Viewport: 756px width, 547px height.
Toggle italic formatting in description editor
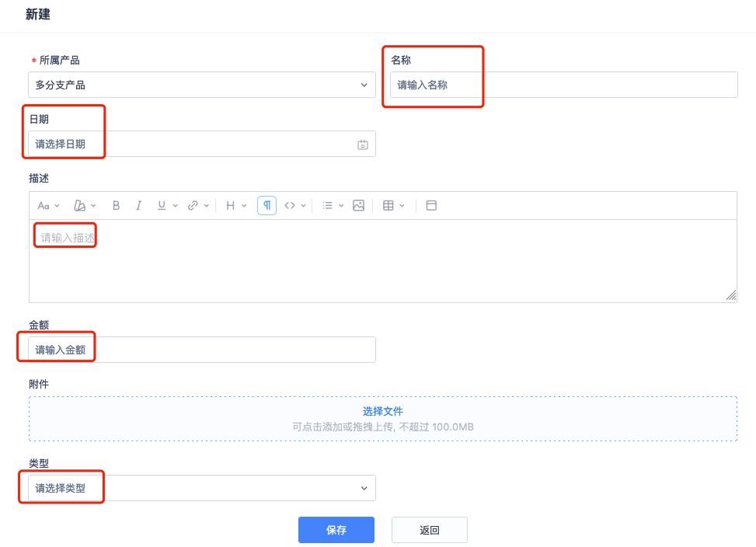138,206
